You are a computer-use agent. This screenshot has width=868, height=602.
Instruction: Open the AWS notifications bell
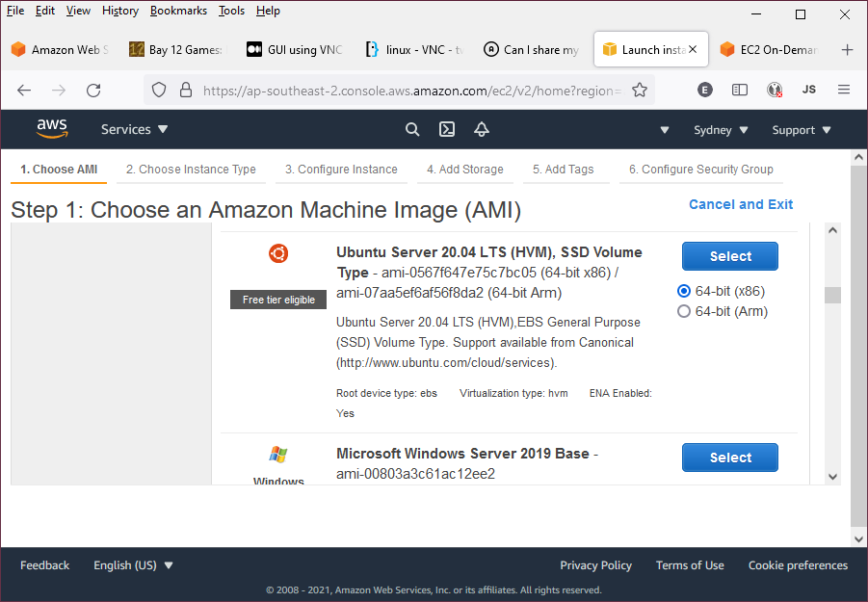pos(482,129)
